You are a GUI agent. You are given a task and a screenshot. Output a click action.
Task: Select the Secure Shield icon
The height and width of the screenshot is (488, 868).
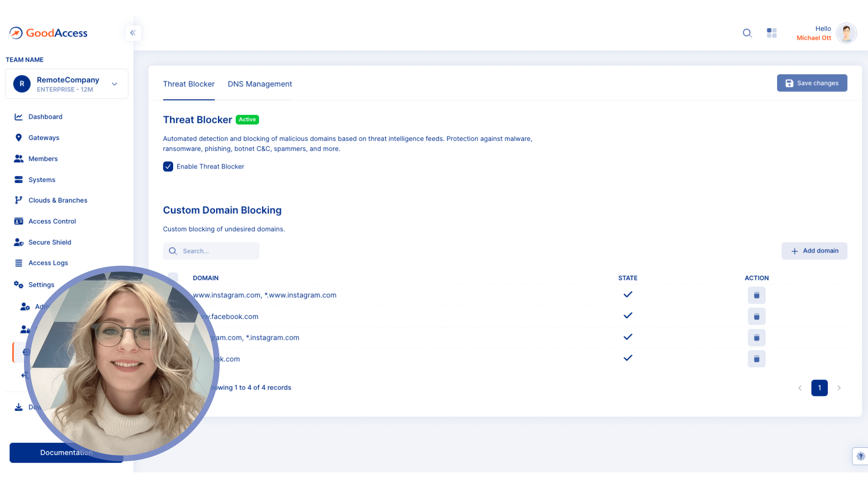(19, 242)
